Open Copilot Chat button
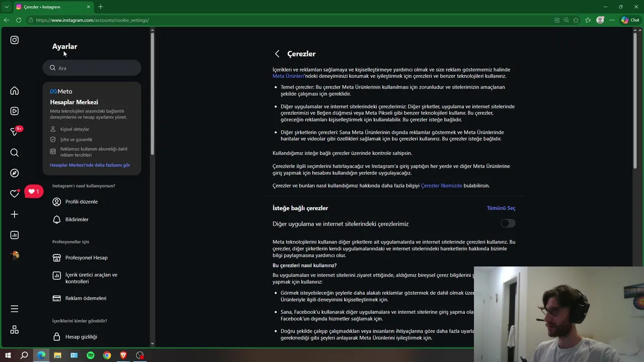 click(x=630, y=20)
